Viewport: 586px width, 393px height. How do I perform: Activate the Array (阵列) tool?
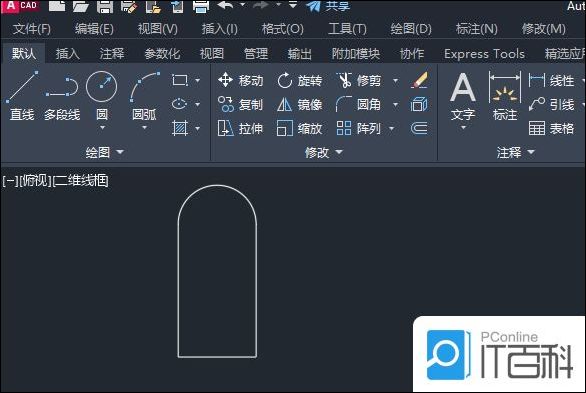click(x=358, y=129)
